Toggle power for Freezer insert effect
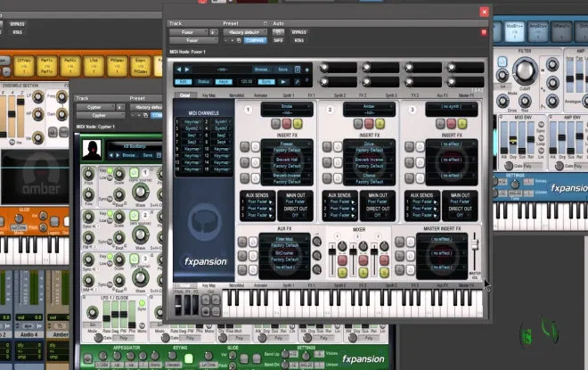The width and height of the screenshot is (588, 370). pyautogui.click(x=256, y=147)
